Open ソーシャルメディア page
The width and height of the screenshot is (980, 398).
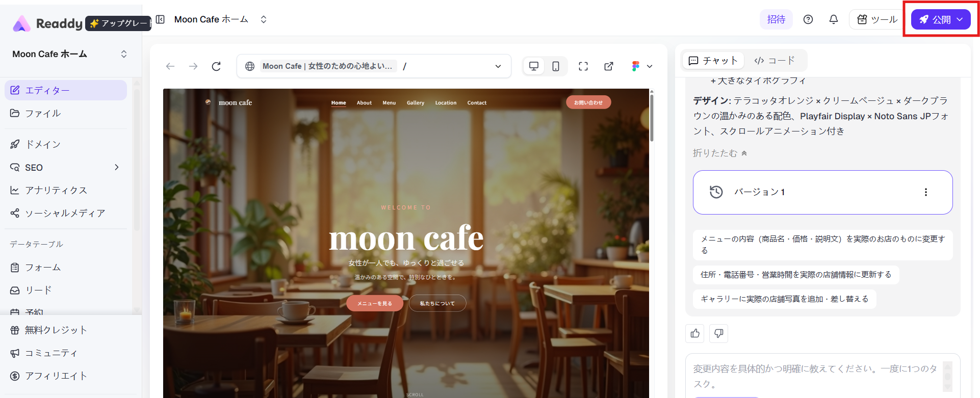point(66,213)
